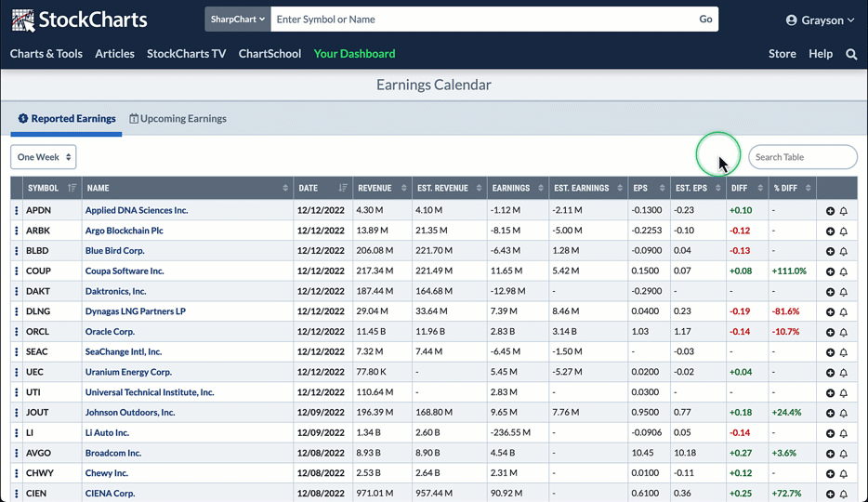Go to Your Dashboard
This screenshot has width=868, height=502.
click(354, 54)
